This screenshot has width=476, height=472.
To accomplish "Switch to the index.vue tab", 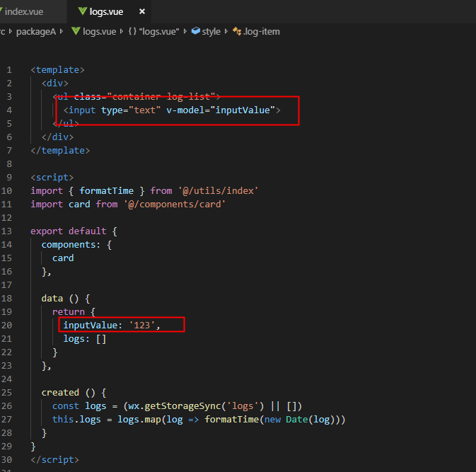I will pos(24,11).
